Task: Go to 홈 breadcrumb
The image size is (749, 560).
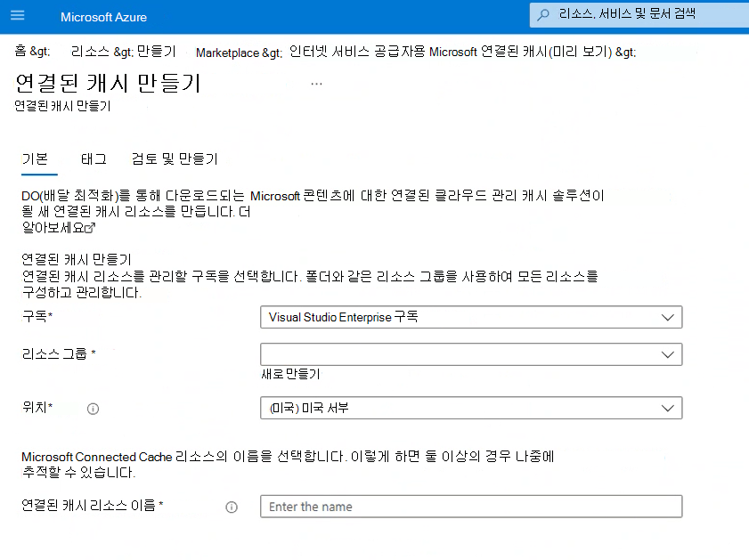Action: click(20, 51)
